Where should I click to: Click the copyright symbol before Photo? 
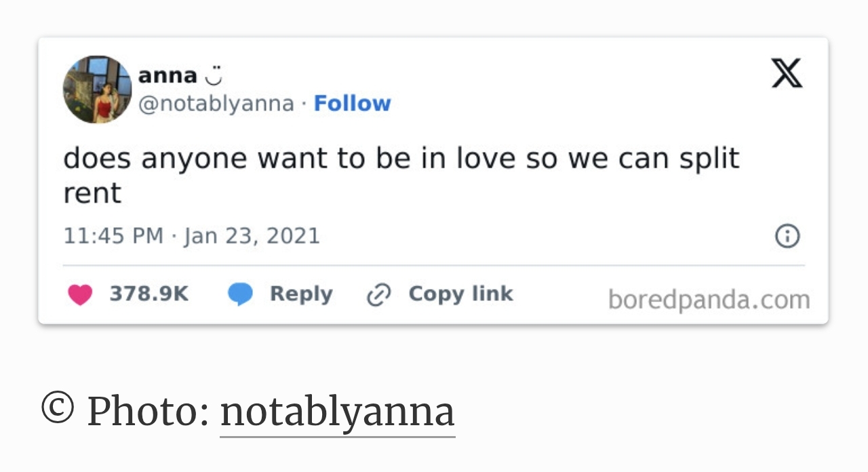point(58,408)
